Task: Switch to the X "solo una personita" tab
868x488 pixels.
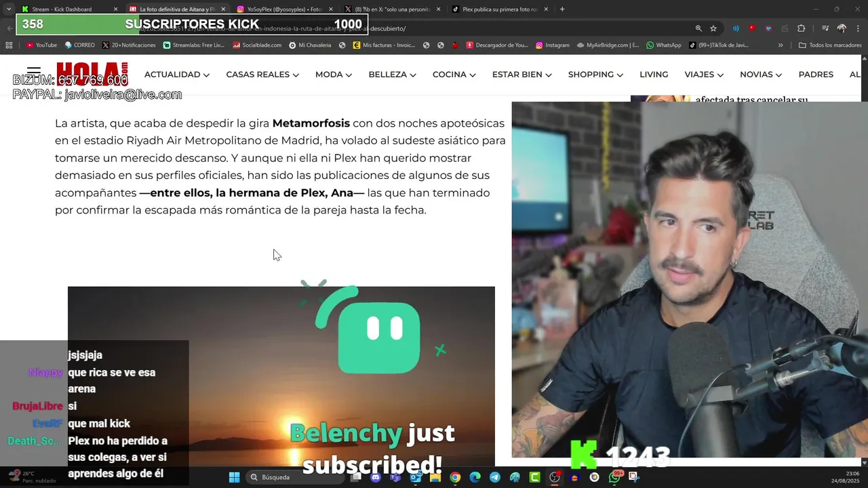Action: point(391,9)
